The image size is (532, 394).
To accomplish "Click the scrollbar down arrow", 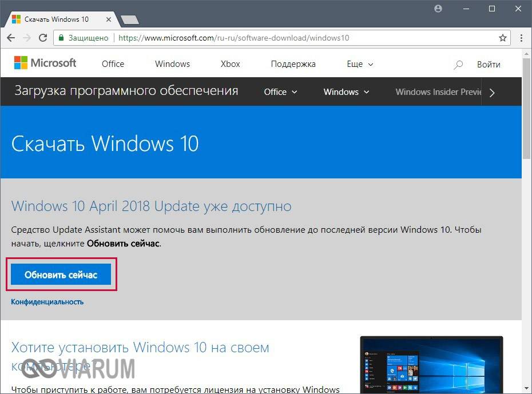I will 527,389.
